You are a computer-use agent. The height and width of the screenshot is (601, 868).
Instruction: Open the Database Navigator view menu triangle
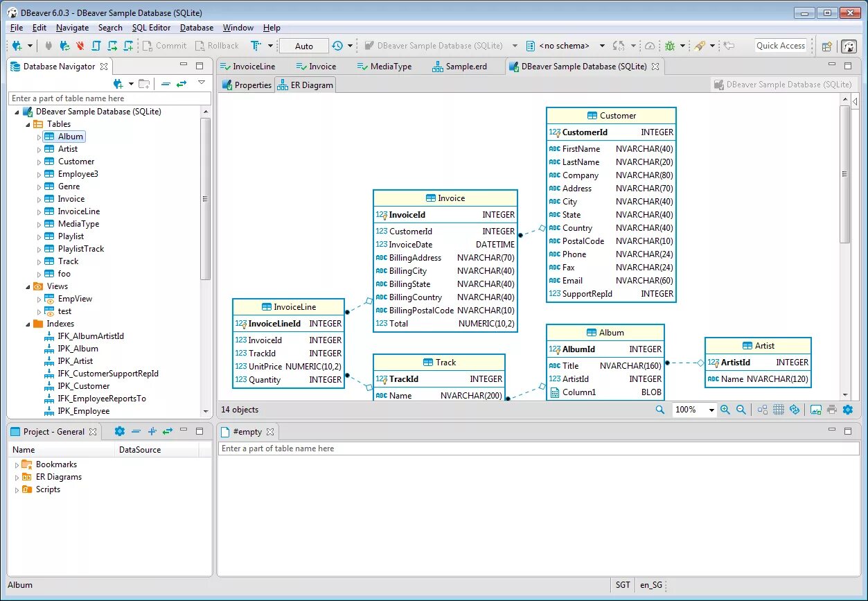(x=202, y=82)
